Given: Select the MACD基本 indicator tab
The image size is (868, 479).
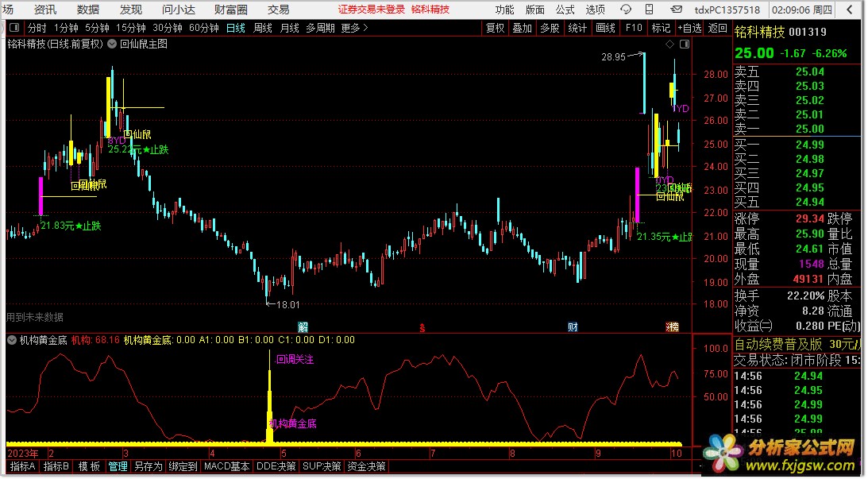Looking at the screenshot, I should click(227, 467).
